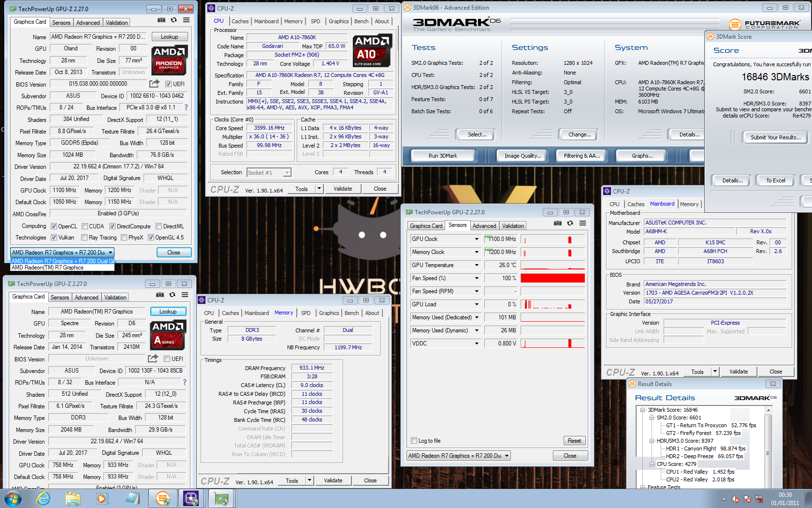Switch to CPU-Z via its taskbar icon

pyautogui.click(x=191, y=498)
